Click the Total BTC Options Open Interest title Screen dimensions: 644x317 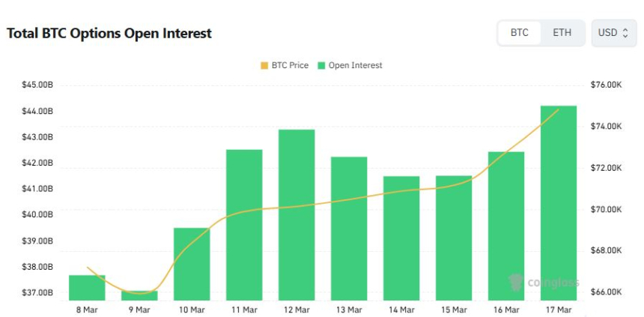pos(109,34)
